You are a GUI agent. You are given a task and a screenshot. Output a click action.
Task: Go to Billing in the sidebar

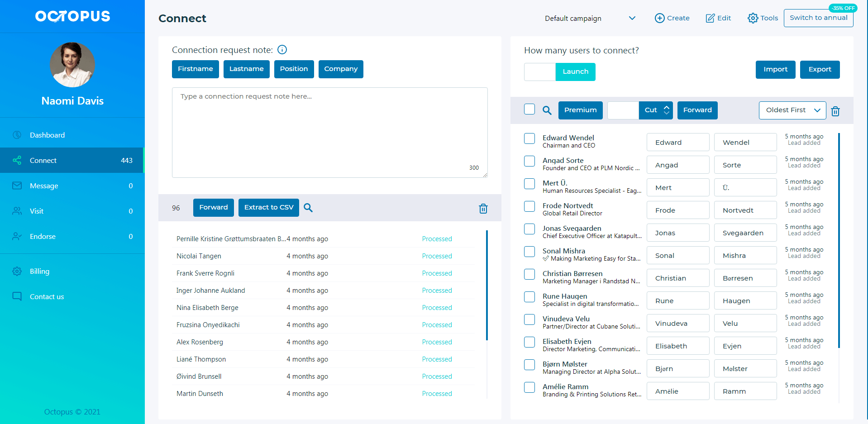click(x=39, y=272)
